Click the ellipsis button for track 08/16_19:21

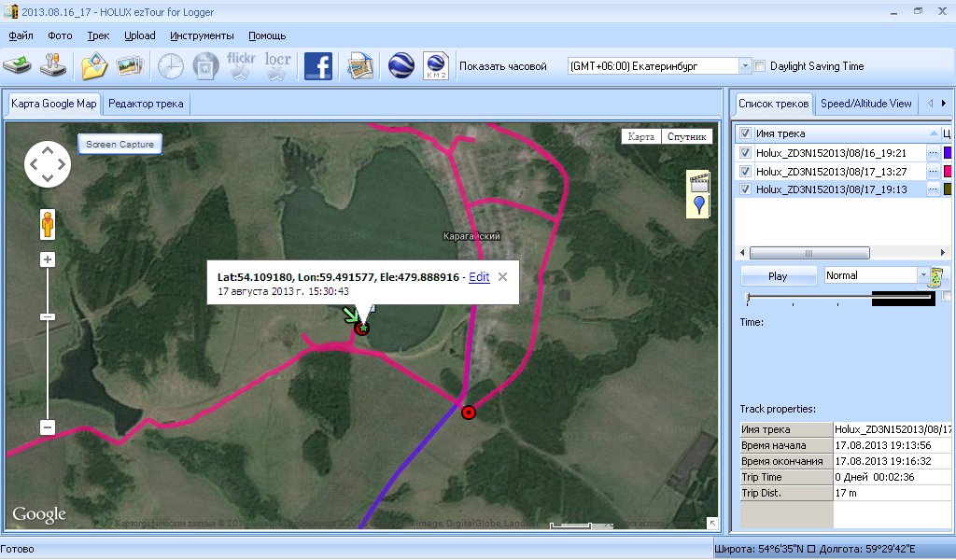click(x=933, y=153)
